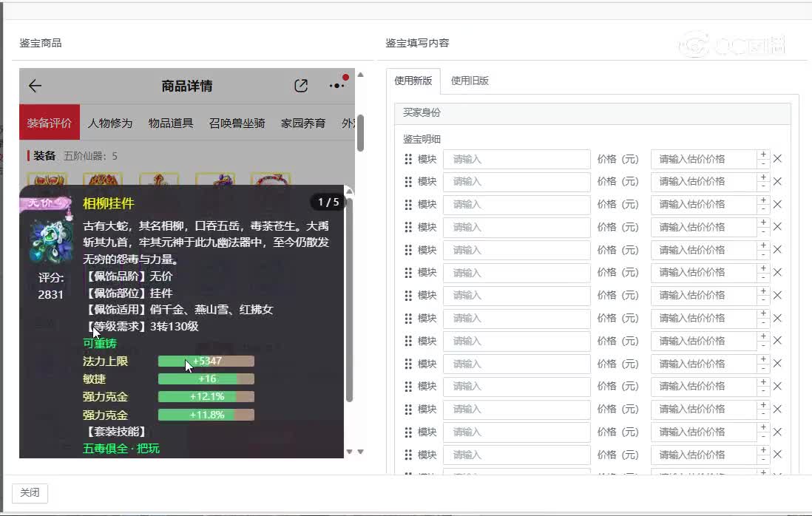Increase price with plus stepper in first row
The image size is (812, 516).
pyautogui.click(x=762, y=155)
